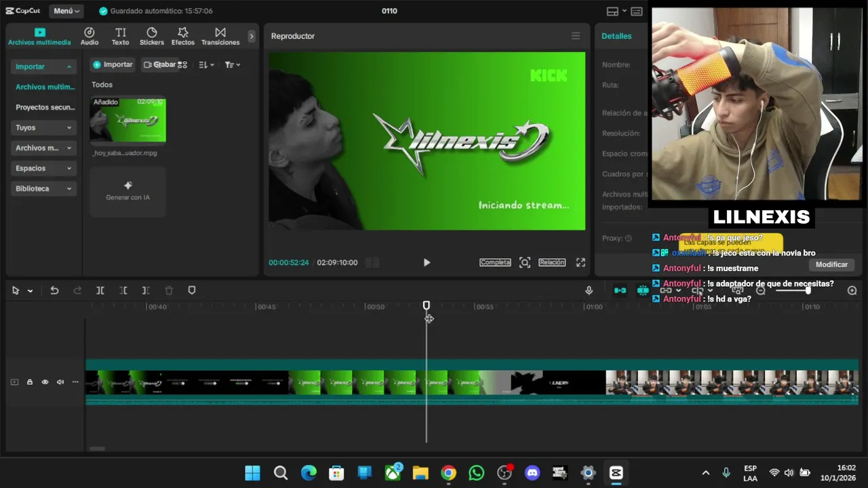Viewport: 868px width, 488px height.
Task: Open the Transiciones tab
Action: pos(220,37)
